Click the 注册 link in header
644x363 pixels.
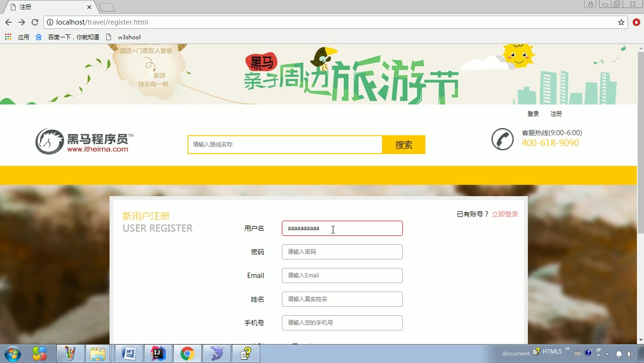point(556,114)
